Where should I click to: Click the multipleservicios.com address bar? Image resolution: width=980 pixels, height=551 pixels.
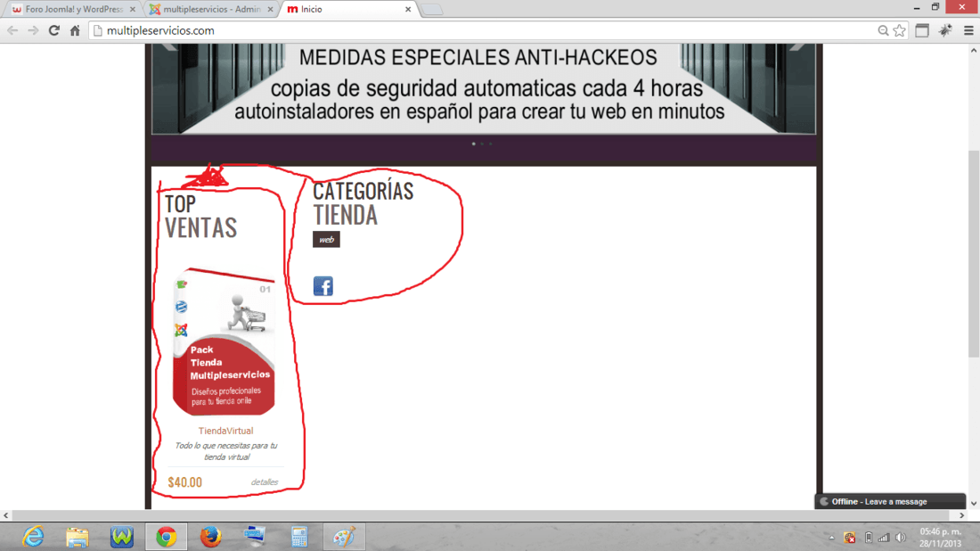[x=481, y=30]
